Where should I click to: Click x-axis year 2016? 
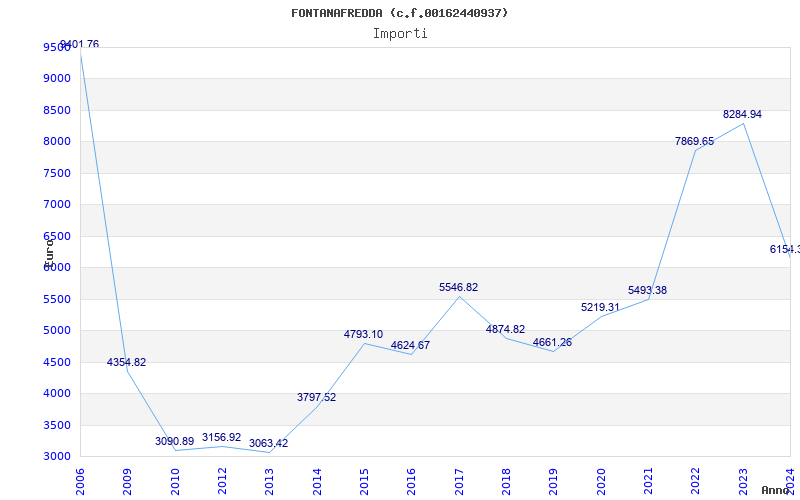pyautogui.click(x=411, y=482)
